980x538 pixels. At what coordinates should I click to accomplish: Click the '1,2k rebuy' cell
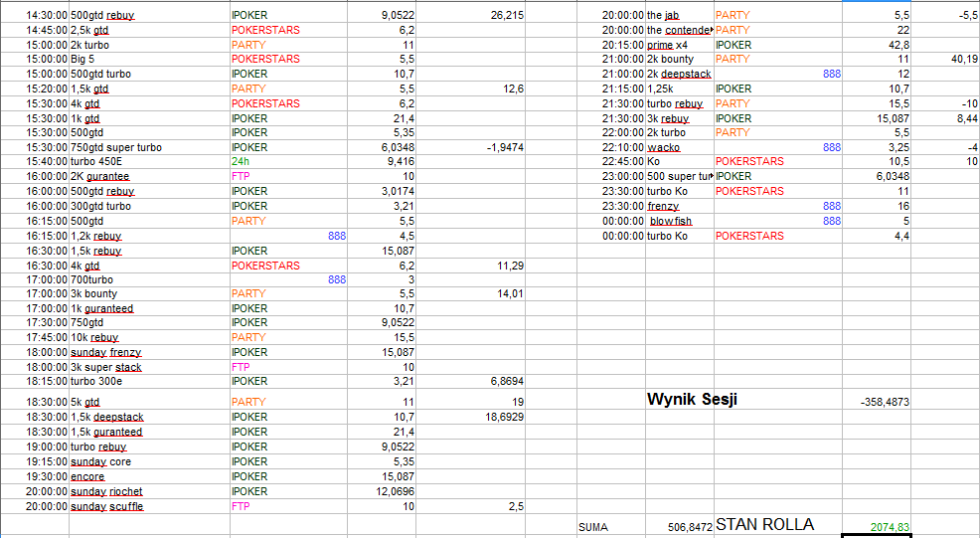click(x=149, y=236)
